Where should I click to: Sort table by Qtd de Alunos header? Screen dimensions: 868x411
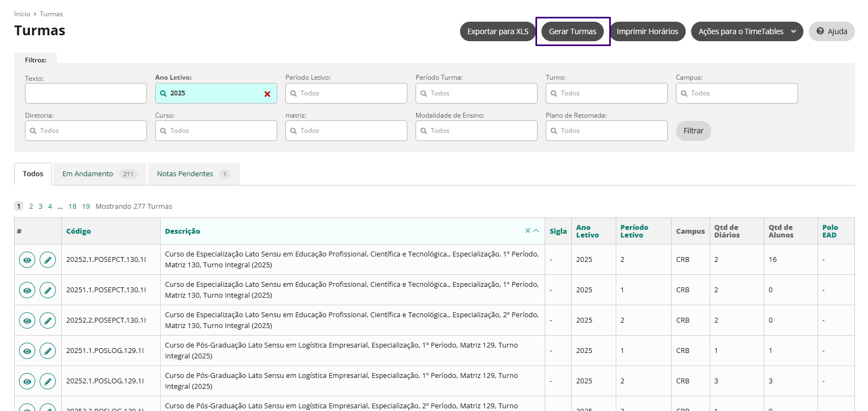click(781, 231)
